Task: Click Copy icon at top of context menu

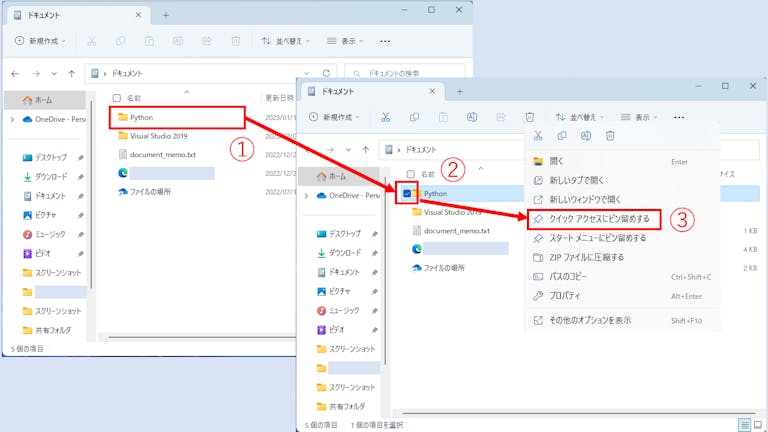Action: 562,136
